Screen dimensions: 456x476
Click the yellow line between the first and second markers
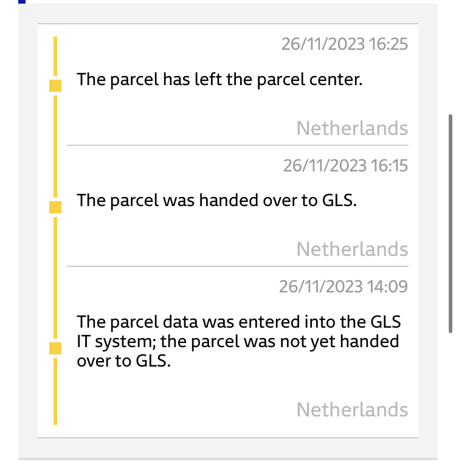coord(55,146)
